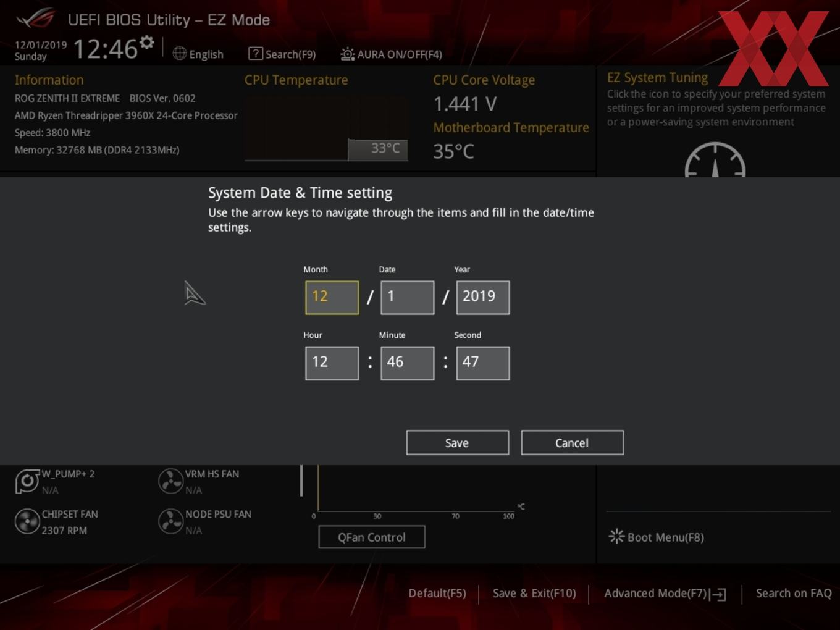
Task: Select the Date field showing 1
Action: [407, 298]
